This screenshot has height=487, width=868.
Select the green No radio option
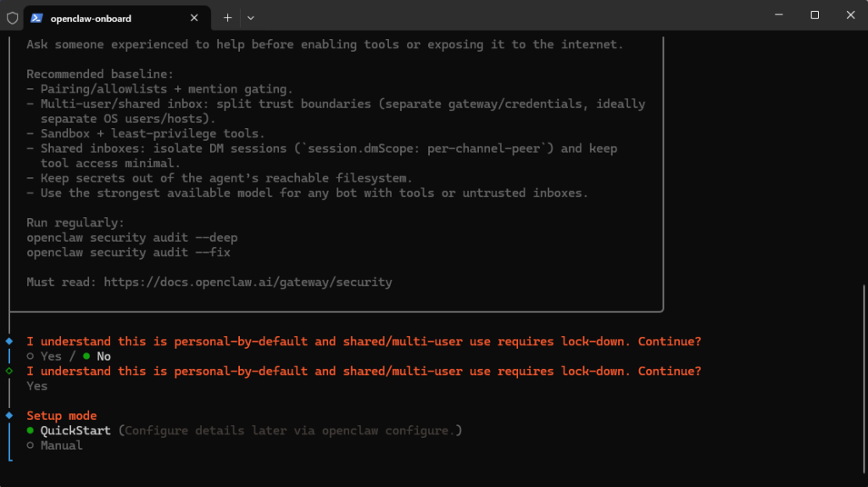tap(86, 356)
